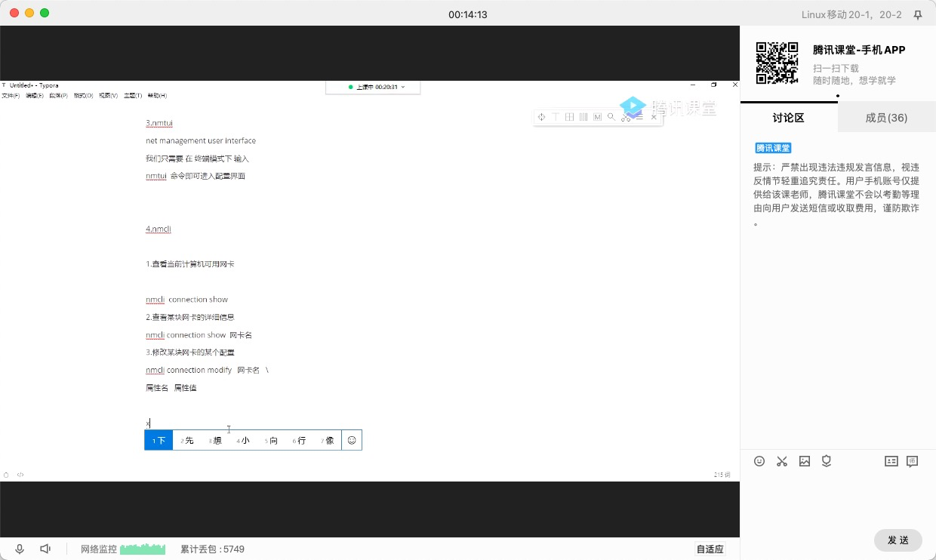Select the 讨论区 tab
Screen dimensions: 936x560
[x=789, y=118]
